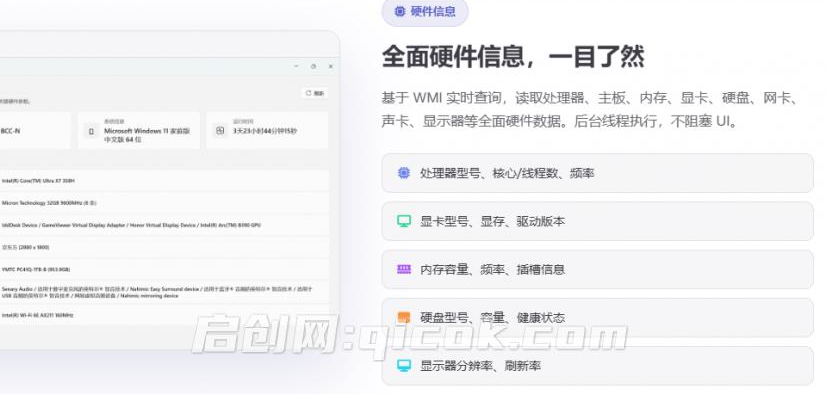Viewport: 828px width, 394px height.
Task: Click the orange disk icon beside 硬盘型号
Action: [x=404, y=317]
